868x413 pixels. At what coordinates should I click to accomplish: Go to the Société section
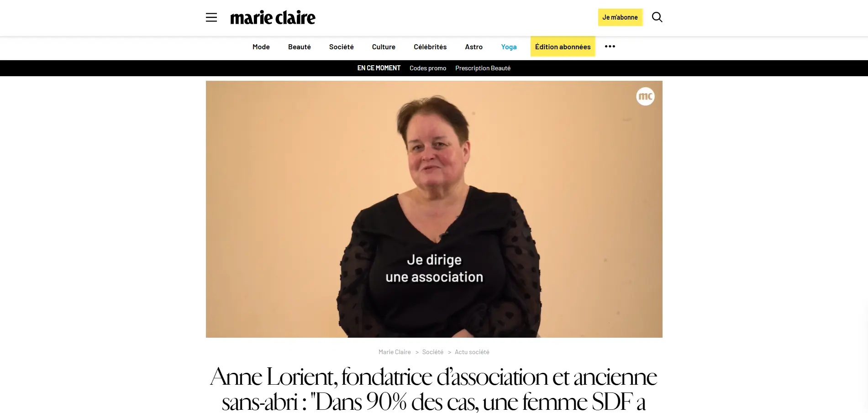coord(342,47)
